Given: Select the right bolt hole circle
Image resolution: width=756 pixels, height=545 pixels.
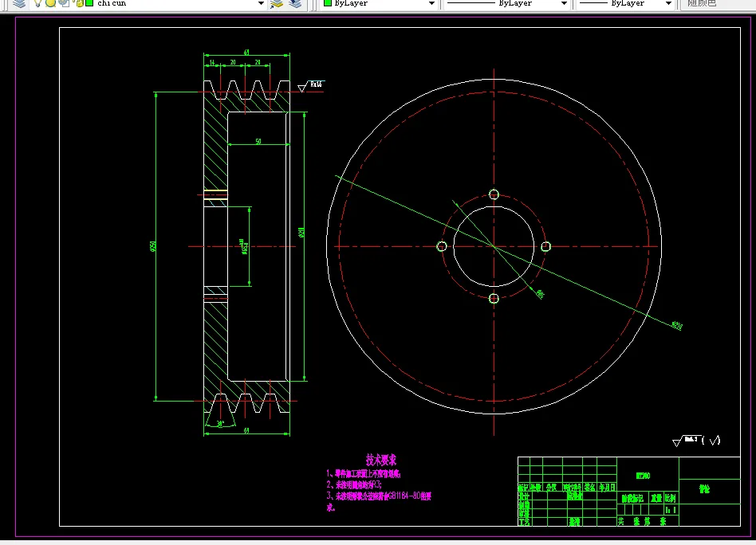Looking at the screenshot, I should tap(545, 247).
